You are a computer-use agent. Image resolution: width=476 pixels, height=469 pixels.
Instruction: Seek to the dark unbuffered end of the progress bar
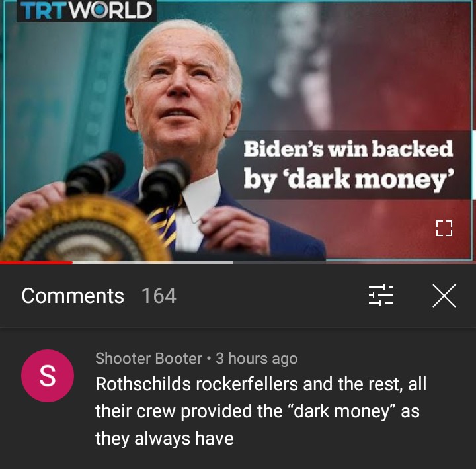click(x=354, y=263)
